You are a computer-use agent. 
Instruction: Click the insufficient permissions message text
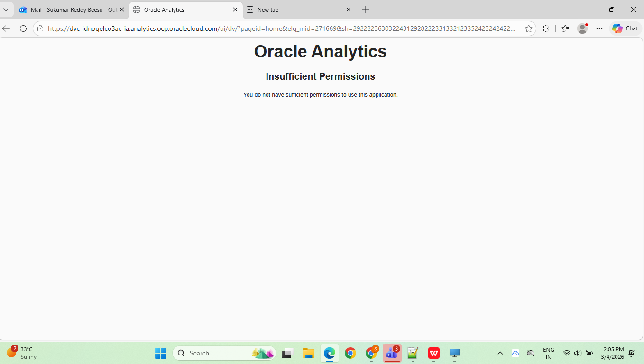(x=321, y=95)
